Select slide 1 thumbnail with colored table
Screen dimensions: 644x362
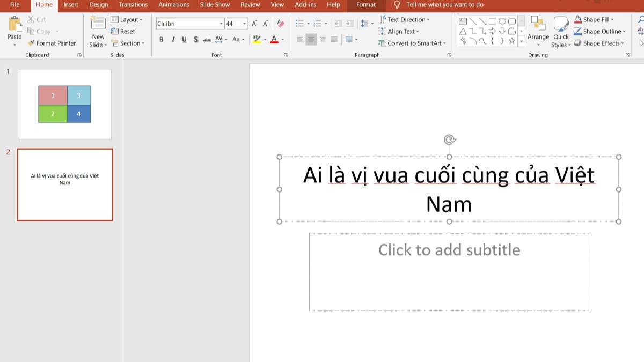[x=64, y=104]
